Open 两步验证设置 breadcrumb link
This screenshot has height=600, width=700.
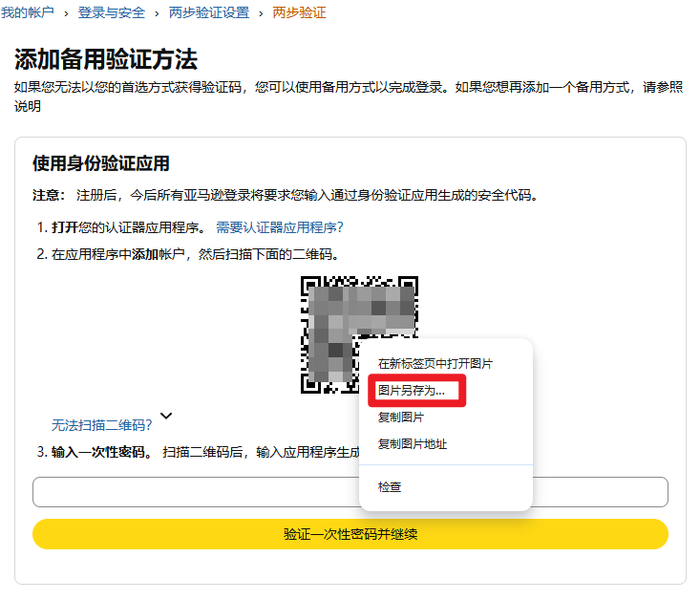(x=209, y=12)
